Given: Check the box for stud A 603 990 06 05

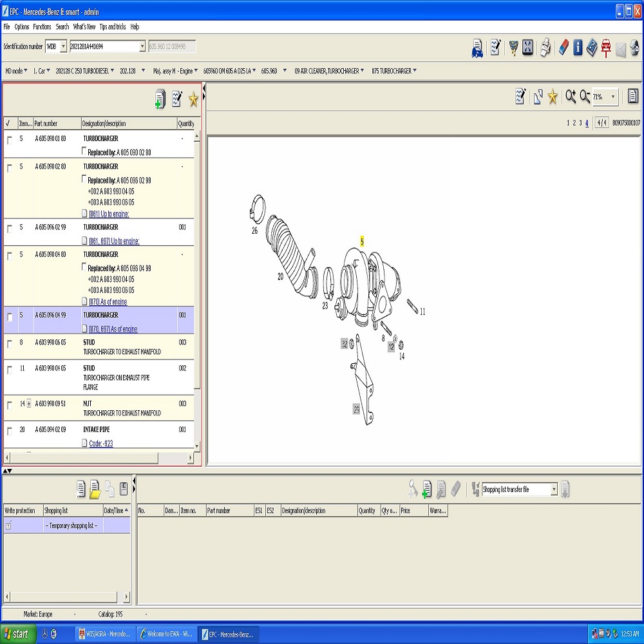Looking at the screenshot, I should (x=10, y=344).
